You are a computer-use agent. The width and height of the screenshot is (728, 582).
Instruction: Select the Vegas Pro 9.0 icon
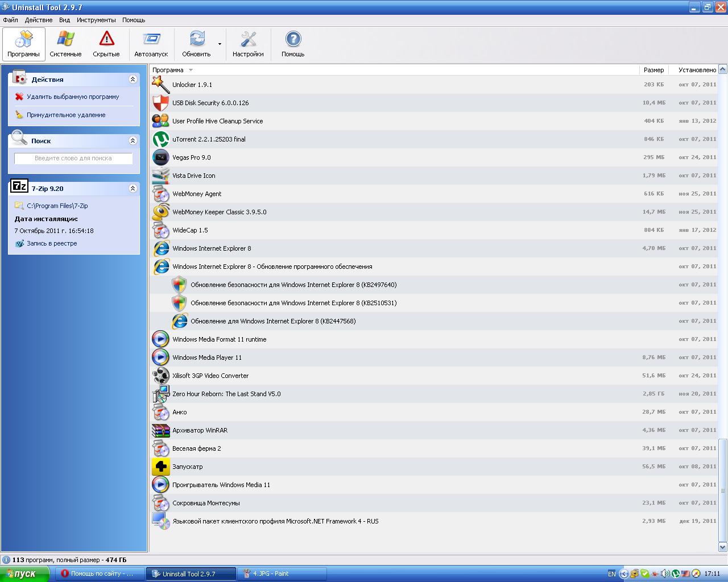[x=161, y=157]
